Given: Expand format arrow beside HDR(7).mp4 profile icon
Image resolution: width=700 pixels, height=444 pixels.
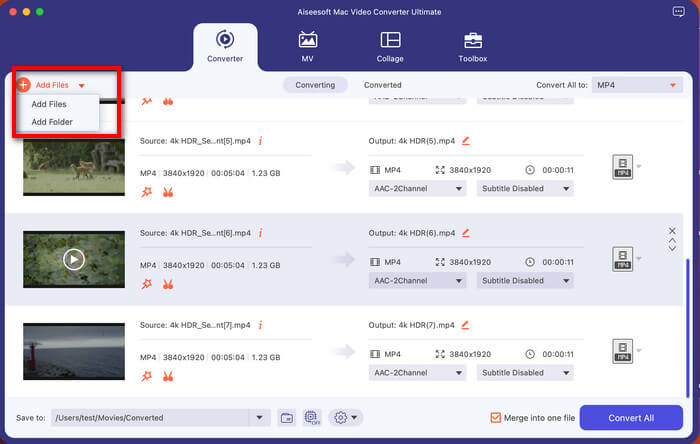Looking at the screenshot, I should (639, 351).
